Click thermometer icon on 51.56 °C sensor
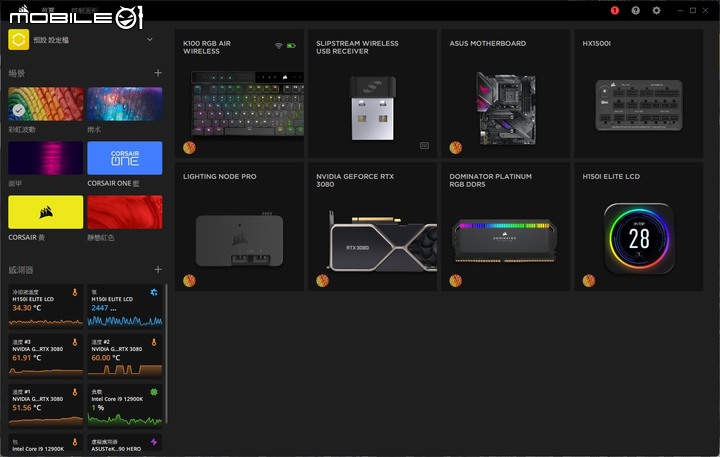 pos(75,392)
